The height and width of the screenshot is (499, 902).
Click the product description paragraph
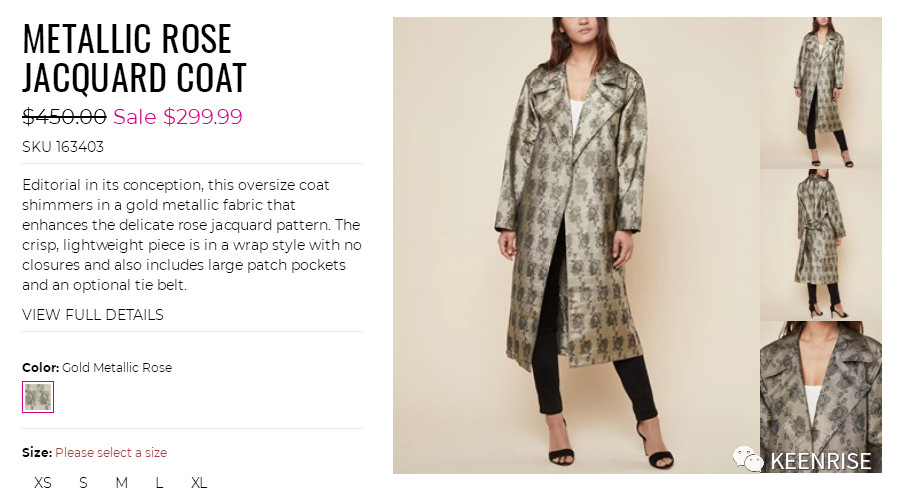point(192,235)
